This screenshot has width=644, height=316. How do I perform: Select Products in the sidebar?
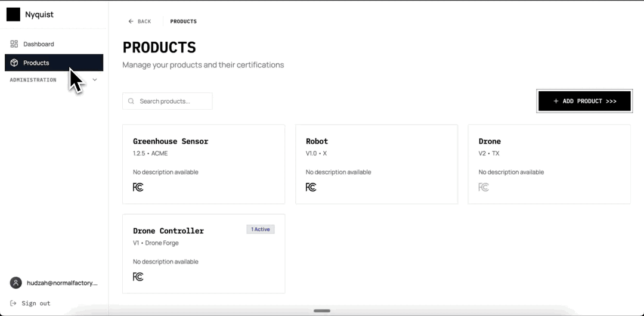click(36, 63)
